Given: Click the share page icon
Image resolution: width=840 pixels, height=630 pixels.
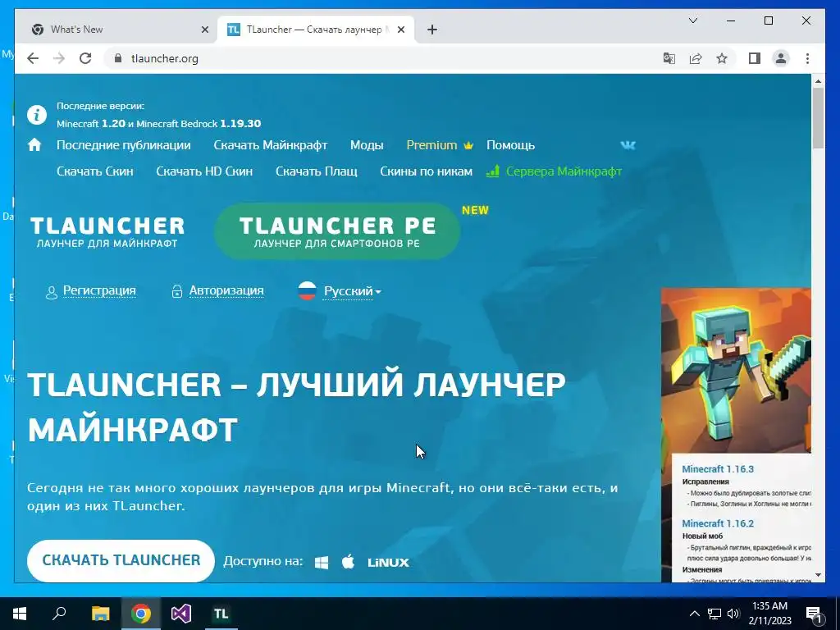Looking at the screenshot, I should (696, 58).
